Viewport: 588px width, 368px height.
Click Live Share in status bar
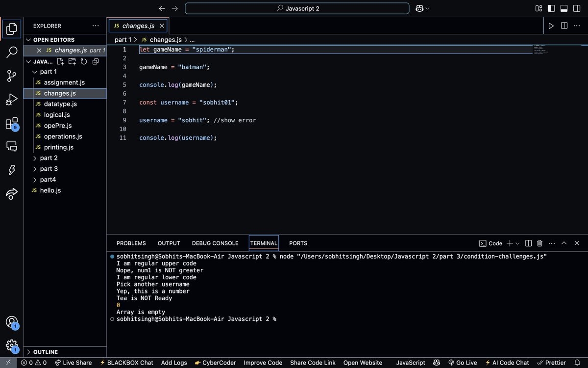pyautogui.click(x=73, y=363)
